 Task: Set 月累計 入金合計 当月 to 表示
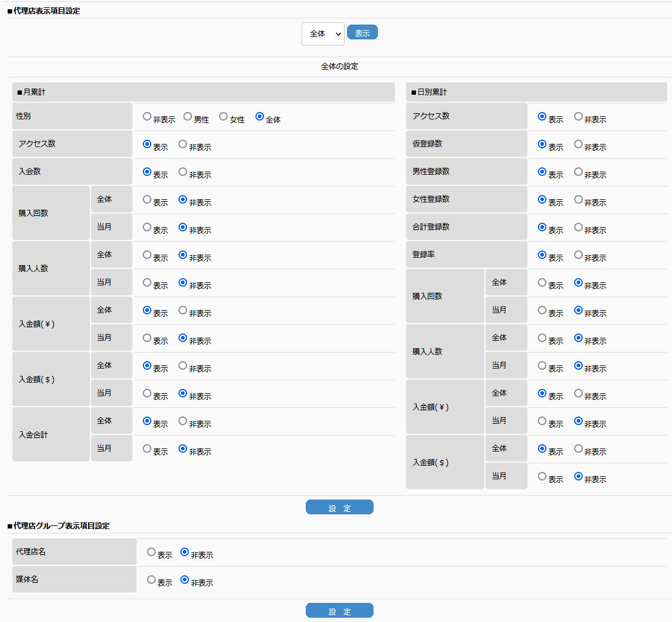pos(147,449)
